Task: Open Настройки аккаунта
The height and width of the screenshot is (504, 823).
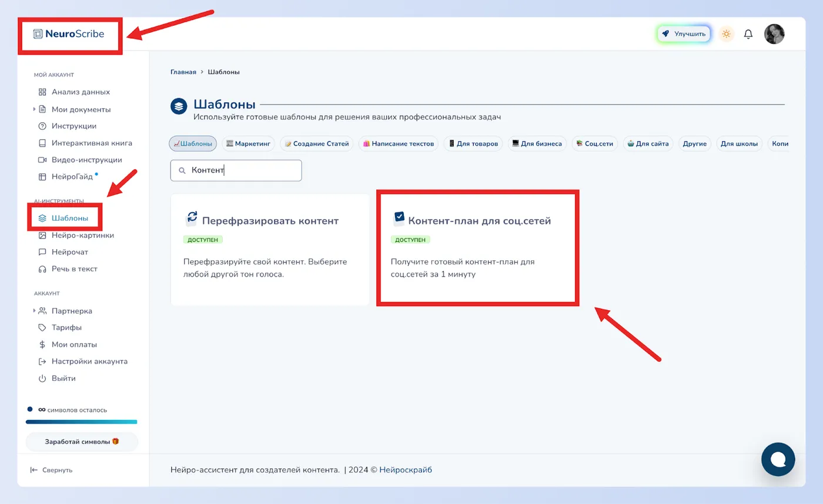Action: 83,361
